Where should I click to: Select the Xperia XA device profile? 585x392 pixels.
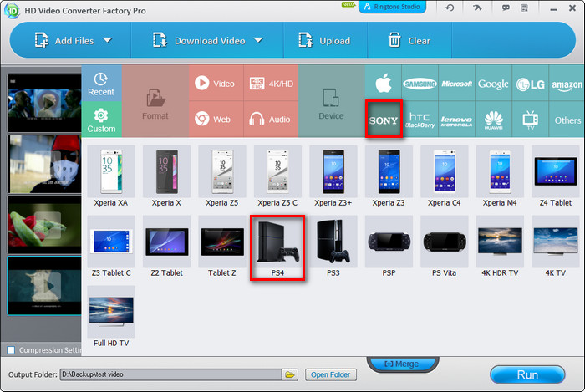(111, 176)
